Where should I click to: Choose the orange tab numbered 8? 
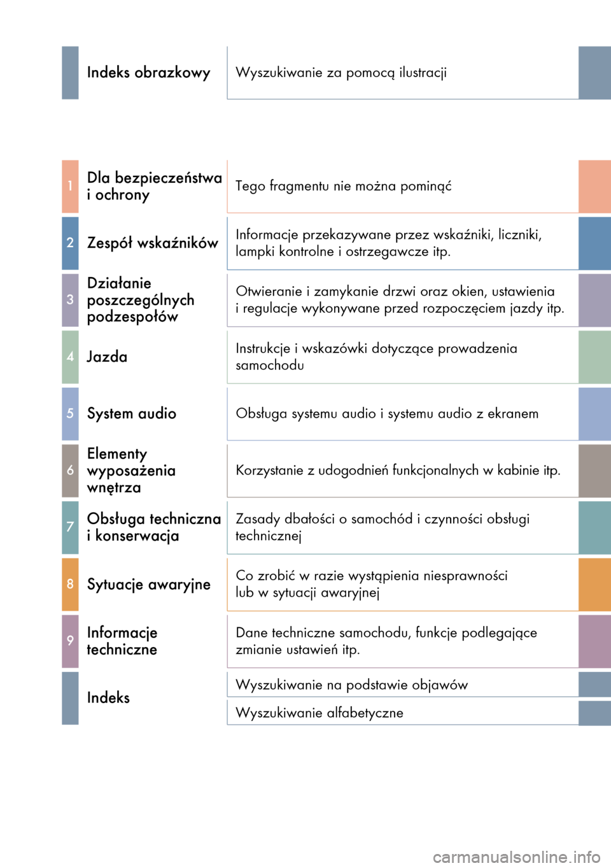(70, 584)
